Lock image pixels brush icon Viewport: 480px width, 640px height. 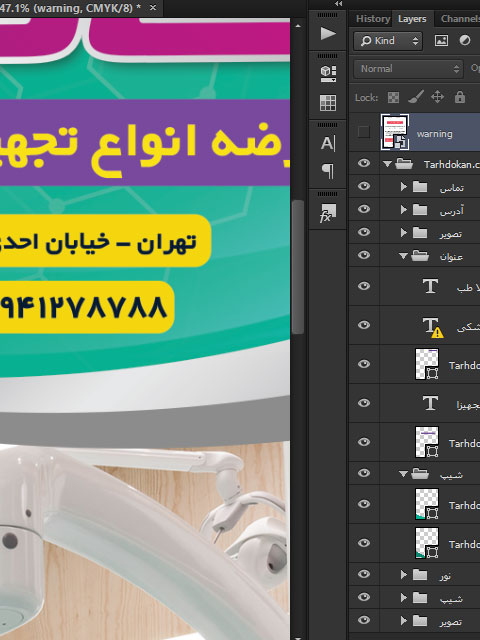(416, 97)
